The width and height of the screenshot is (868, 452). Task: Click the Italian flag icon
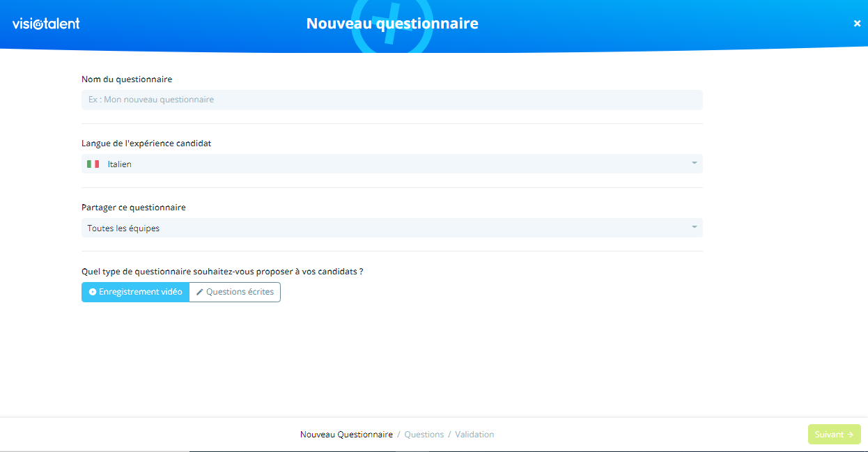pyautogui.click(x=93, y=164)
